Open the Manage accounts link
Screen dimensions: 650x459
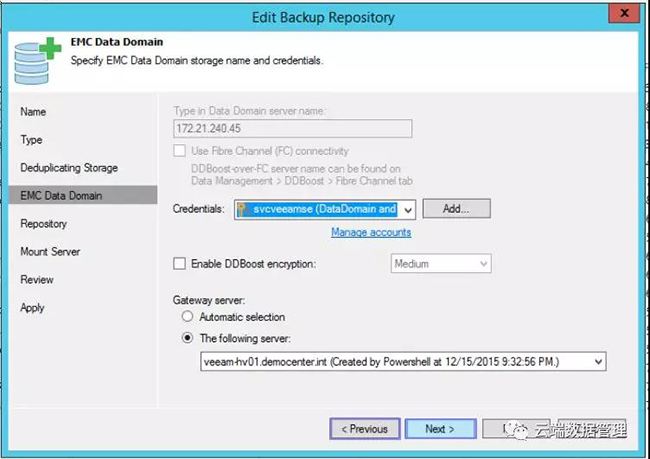pos(371,232)
